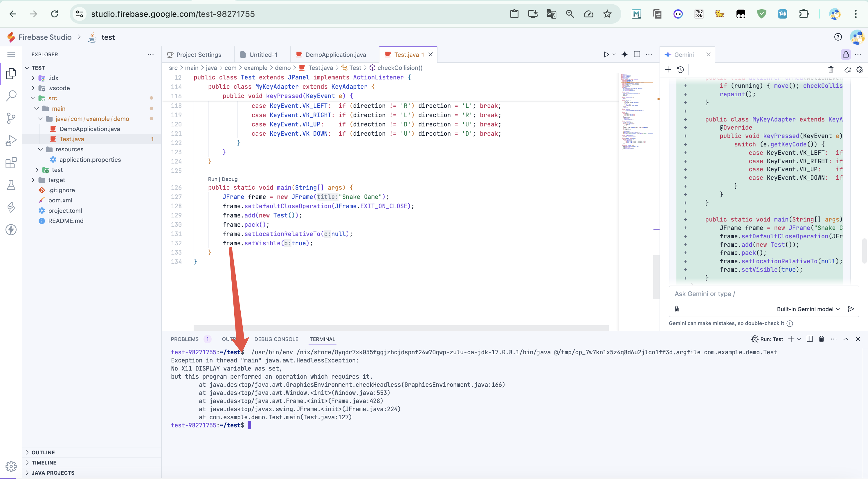This screenshot has height=479, width=868.
Task: Split the editor right
Action: 637,55
